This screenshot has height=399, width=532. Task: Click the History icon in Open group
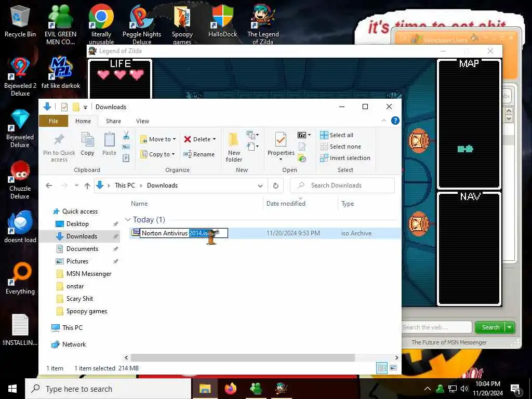click(x=302, y=158)
